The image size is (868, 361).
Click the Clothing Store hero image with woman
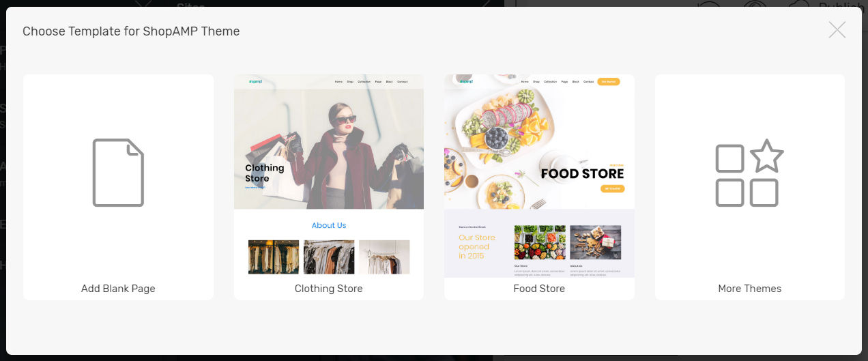click(328, 149)
